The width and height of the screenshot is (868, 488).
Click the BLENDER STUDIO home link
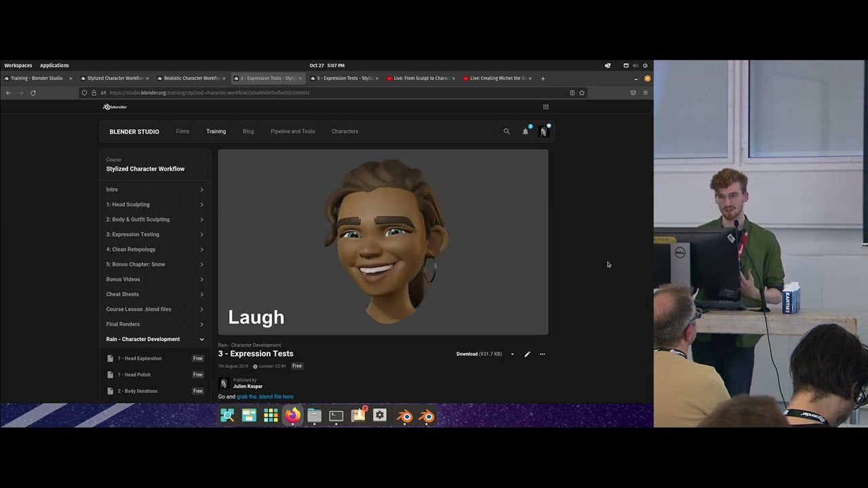point(134,131)
